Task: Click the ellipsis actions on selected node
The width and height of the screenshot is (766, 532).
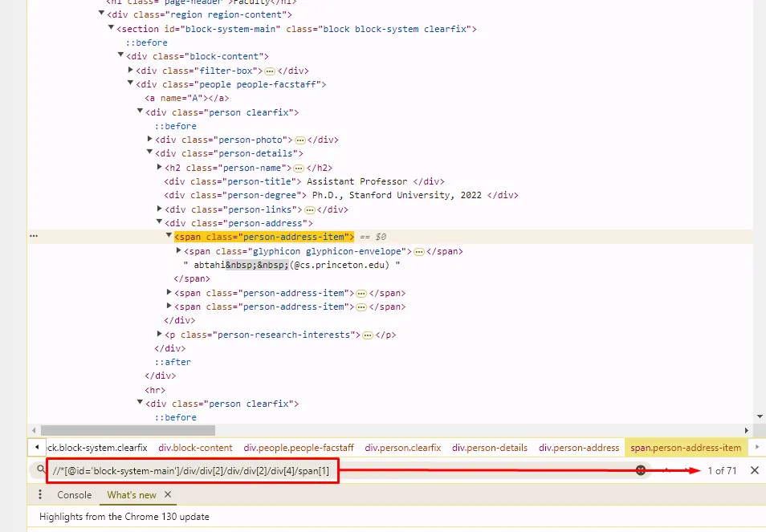Action: (34, 237)
